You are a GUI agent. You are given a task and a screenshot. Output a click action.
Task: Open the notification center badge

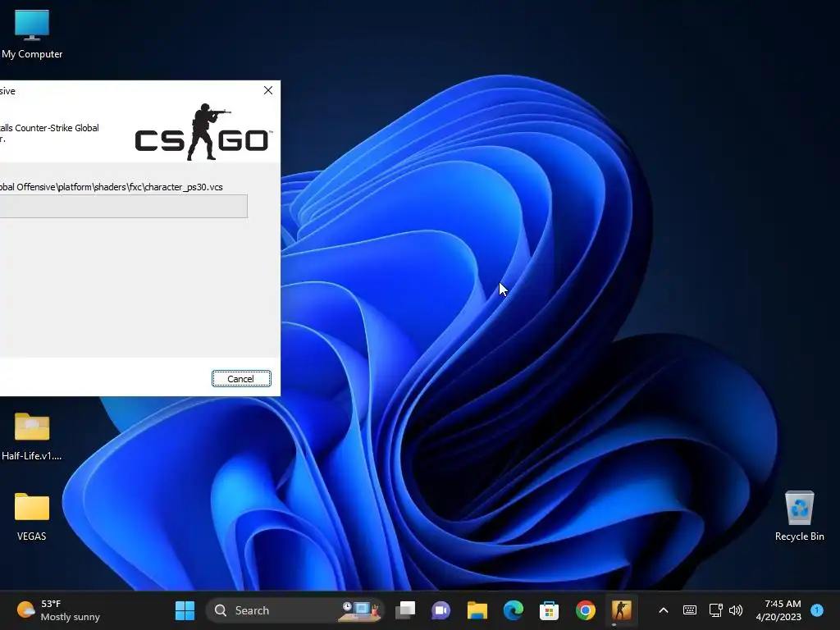[x=817, y=610]
